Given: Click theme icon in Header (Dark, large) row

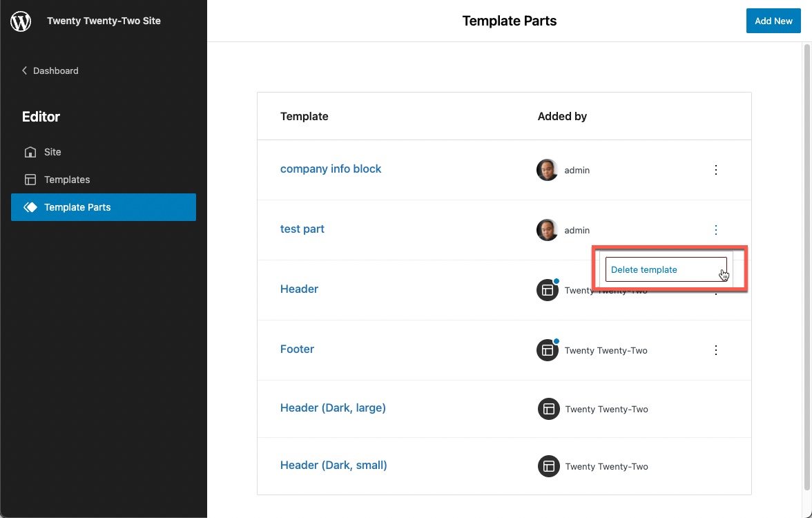Looking at the screenshot, I should [x=549, y=409].
